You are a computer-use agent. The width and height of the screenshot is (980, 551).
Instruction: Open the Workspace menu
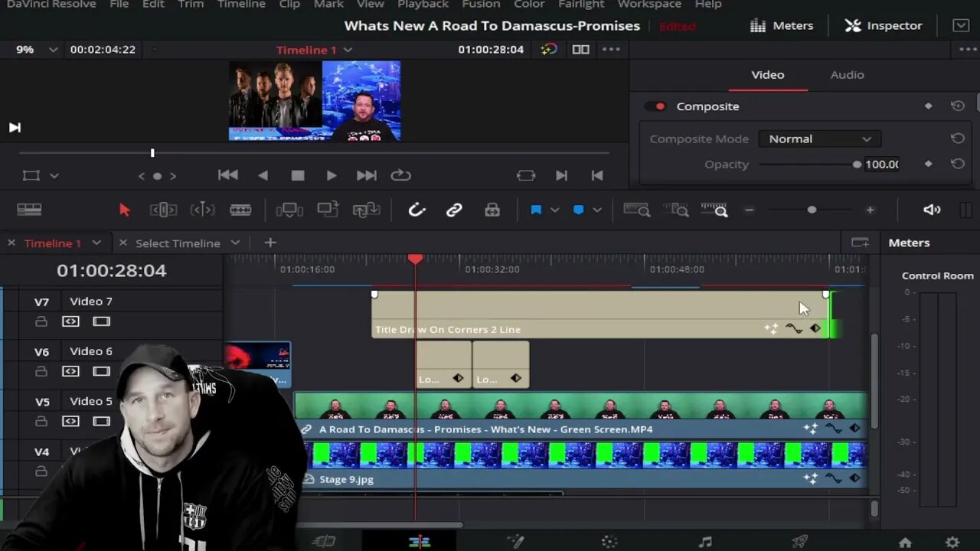[649, 5]
